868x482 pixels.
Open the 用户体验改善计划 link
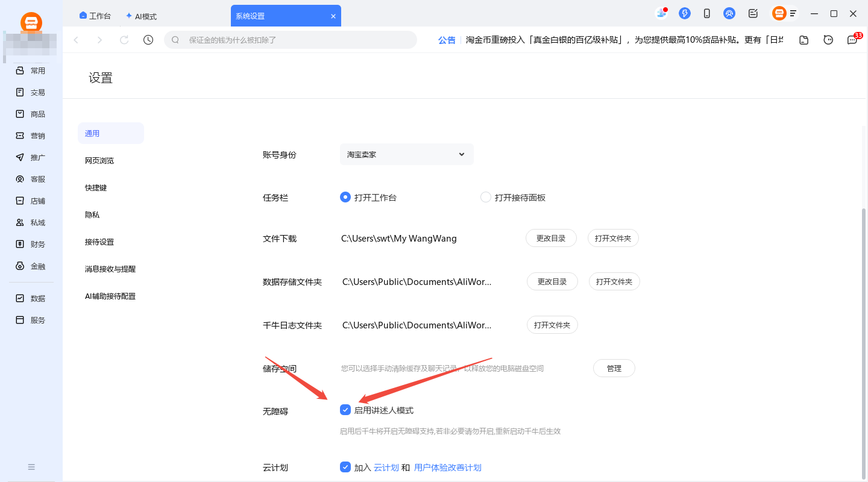coord(448,468)
